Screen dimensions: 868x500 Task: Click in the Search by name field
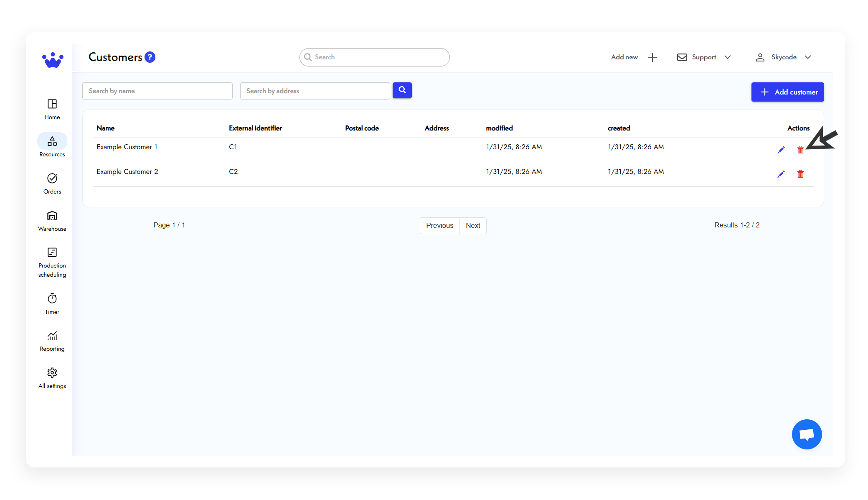(157, 91)
